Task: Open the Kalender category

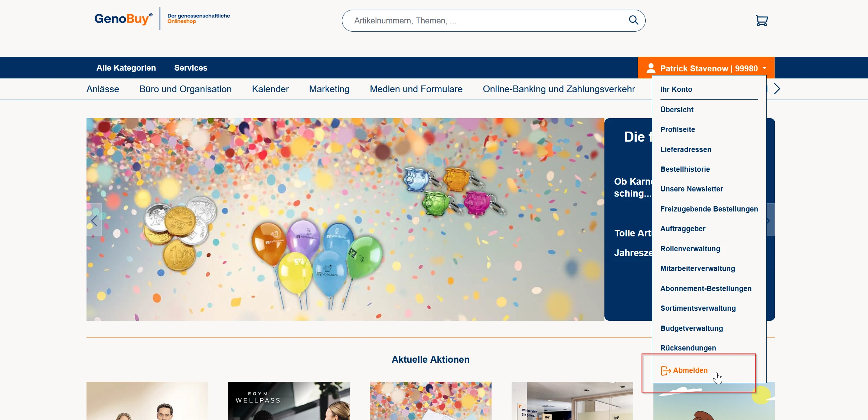Action: 270,89
